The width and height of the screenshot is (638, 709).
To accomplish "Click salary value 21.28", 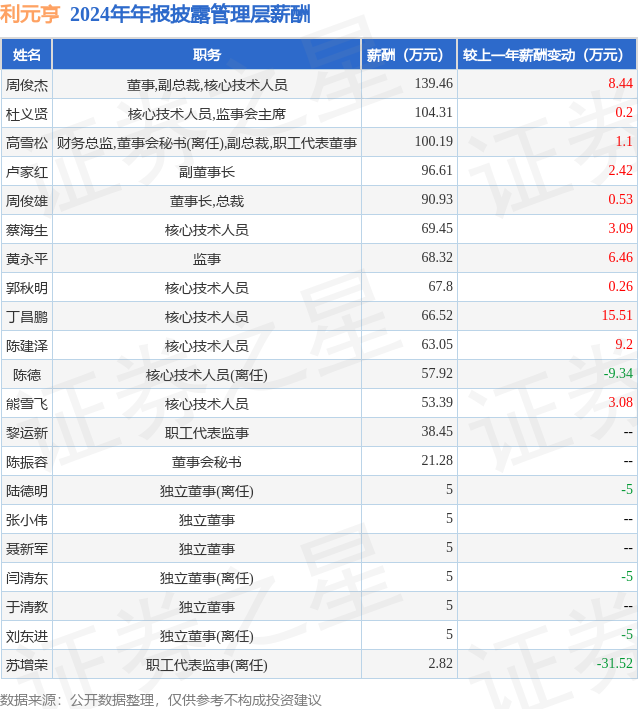I will click(x=437, y=460).
